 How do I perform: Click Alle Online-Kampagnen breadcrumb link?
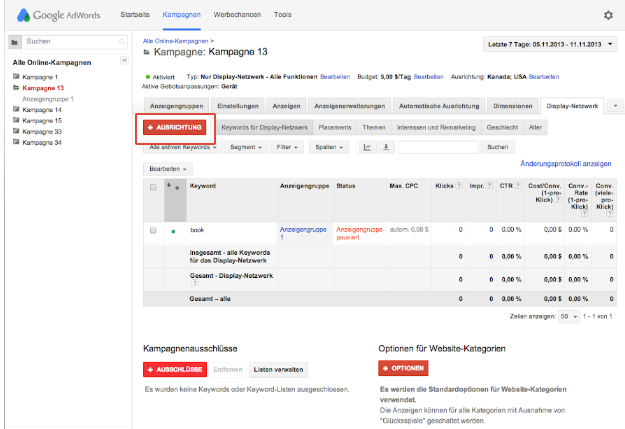[x=176, y=41]
